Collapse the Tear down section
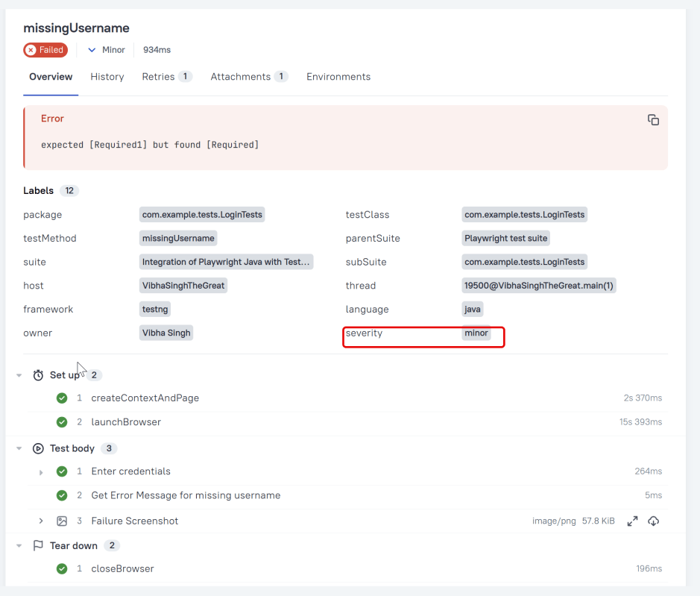The width and height of the screenshot is (700, 596). click(x=19, y=546)
